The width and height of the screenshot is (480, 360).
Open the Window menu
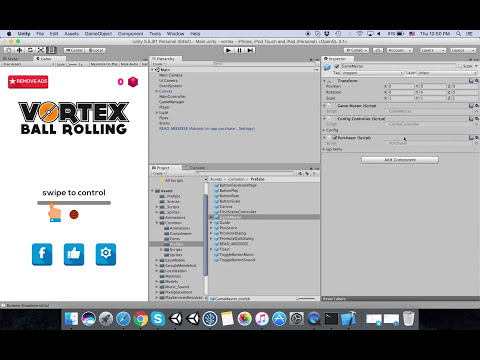175,34
